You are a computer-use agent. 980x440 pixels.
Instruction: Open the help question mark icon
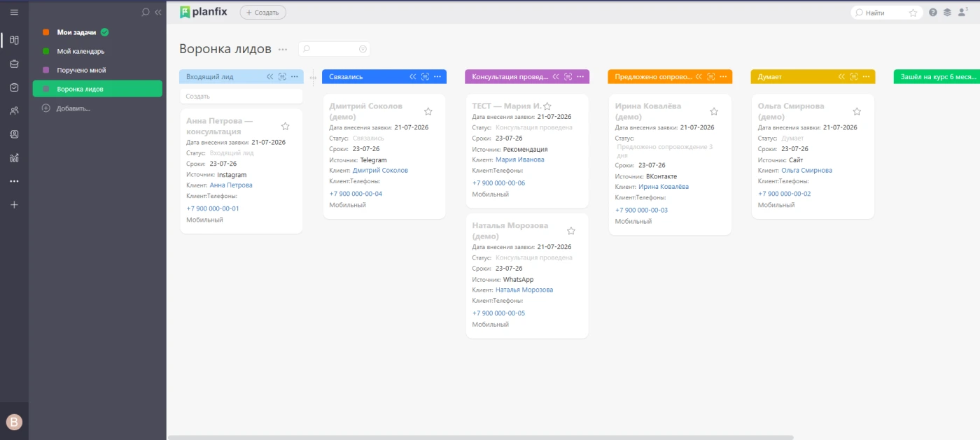tap(933, 12)
